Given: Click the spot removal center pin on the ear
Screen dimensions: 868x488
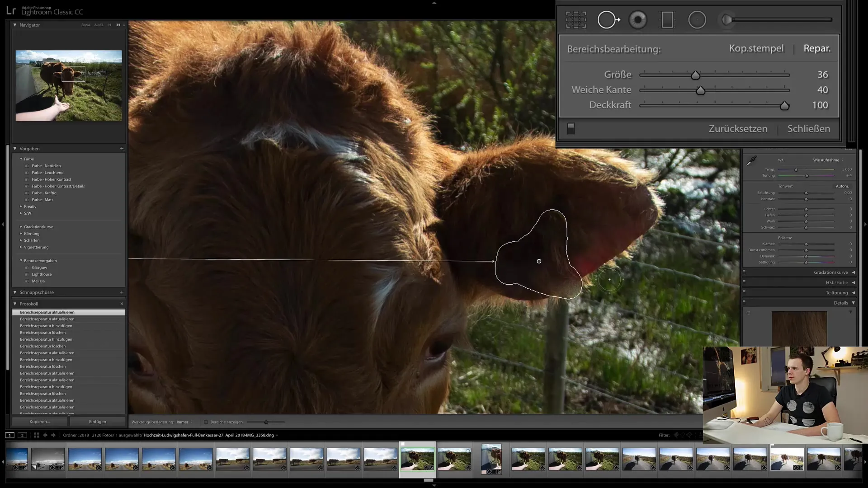Looking at the screenshot, I should click(539, 261).
